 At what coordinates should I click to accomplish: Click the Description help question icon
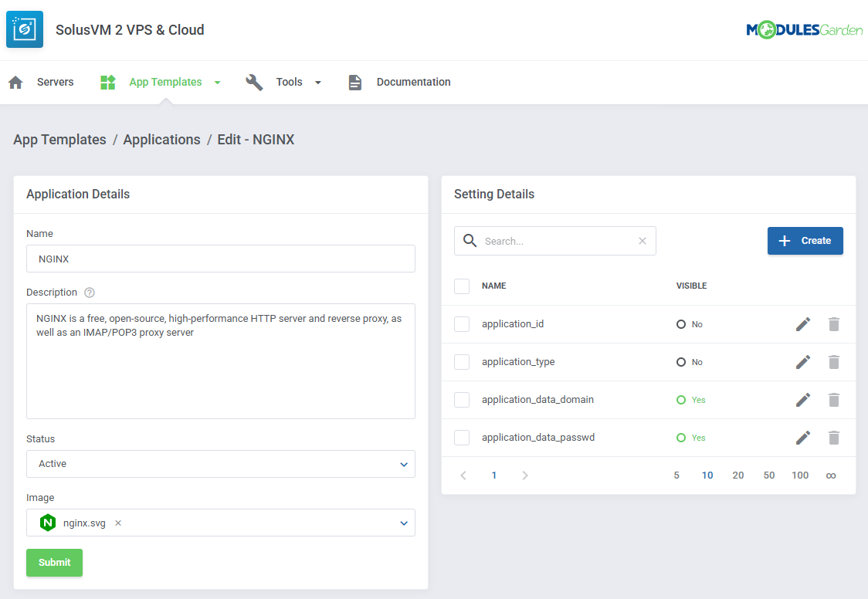coord(89,293)
